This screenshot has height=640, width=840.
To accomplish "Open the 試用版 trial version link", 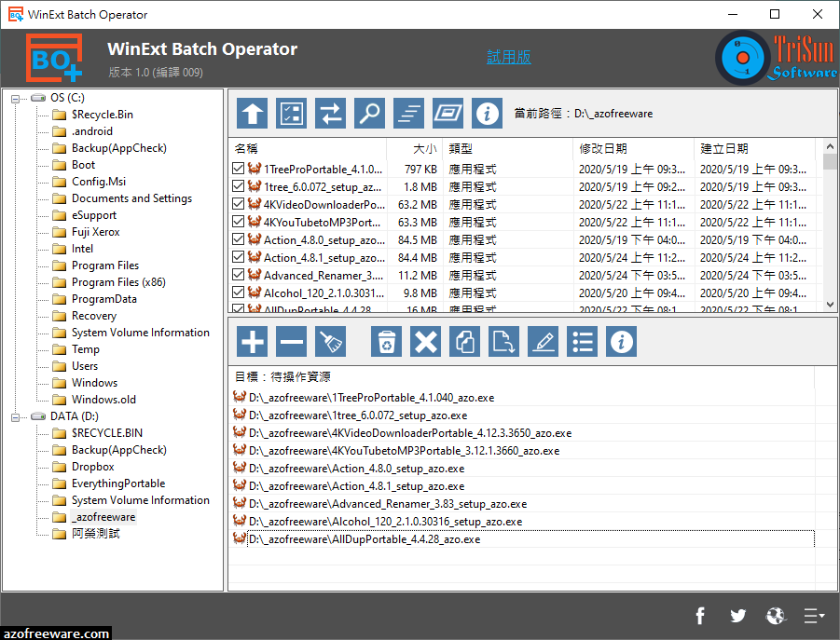I will (x=508, y=57).
